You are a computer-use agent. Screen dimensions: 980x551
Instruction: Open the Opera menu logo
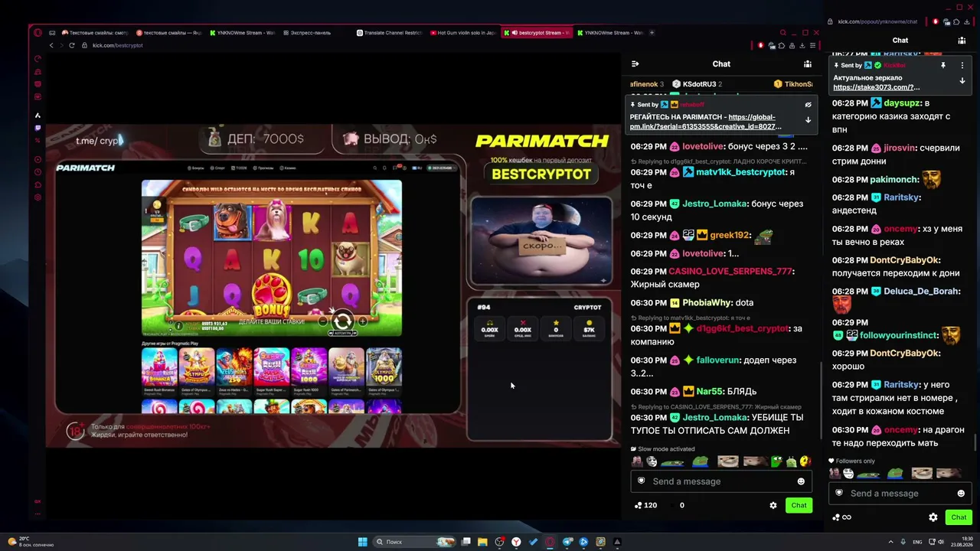tap(38, 33)
